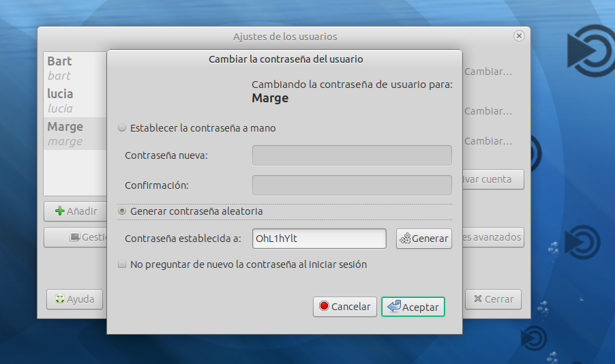
Task: Open the partially hidden 'es avanzados' button
Action: point(492,238)
